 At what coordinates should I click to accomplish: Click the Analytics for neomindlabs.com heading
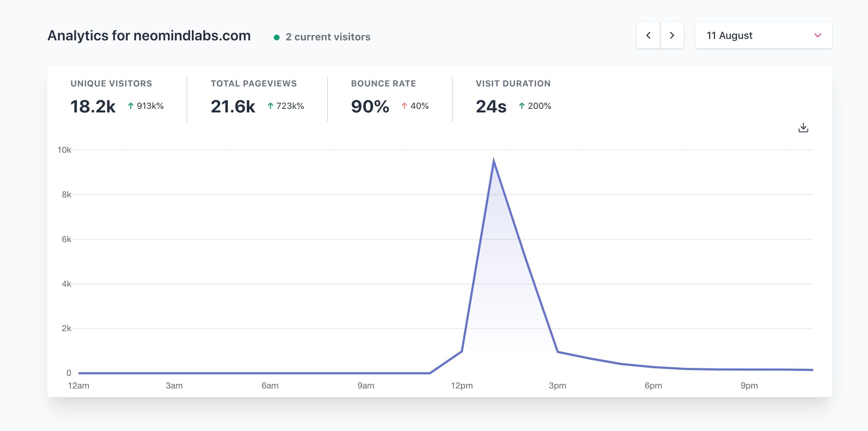click(x=149, y=36)
